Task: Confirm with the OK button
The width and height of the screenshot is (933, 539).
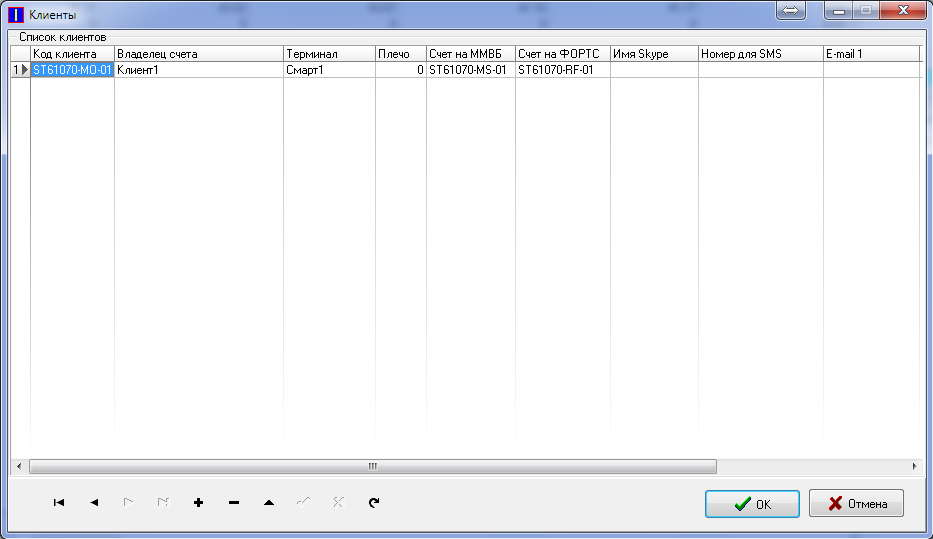Action: 752,504
